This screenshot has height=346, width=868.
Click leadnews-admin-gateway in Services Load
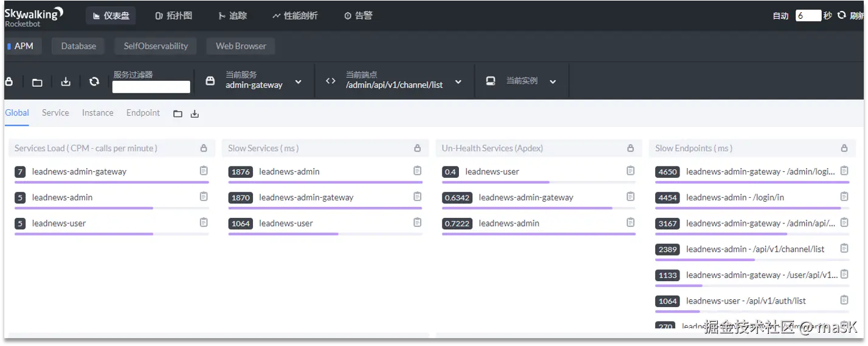click(x=80, y=172)
